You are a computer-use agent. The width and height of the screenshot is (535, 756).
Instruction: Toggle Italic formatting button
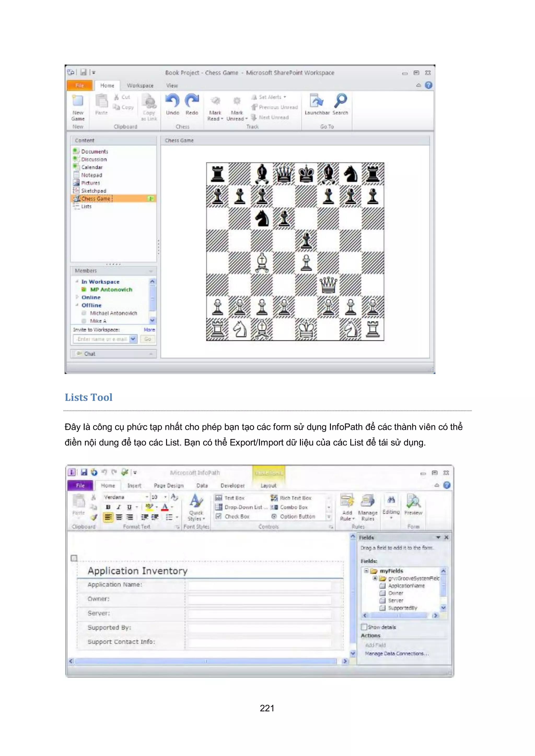coord(119,507)
